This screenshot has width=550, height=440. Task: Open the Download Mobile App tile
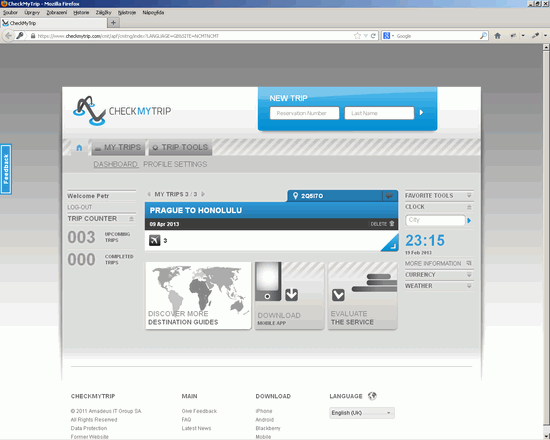coord(289,295)
